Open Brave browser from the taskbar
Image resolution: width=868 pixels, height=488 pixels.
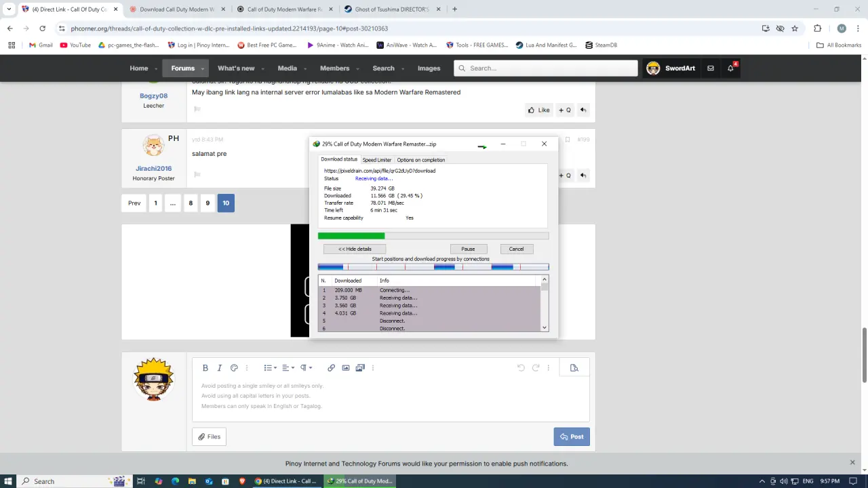242,481
